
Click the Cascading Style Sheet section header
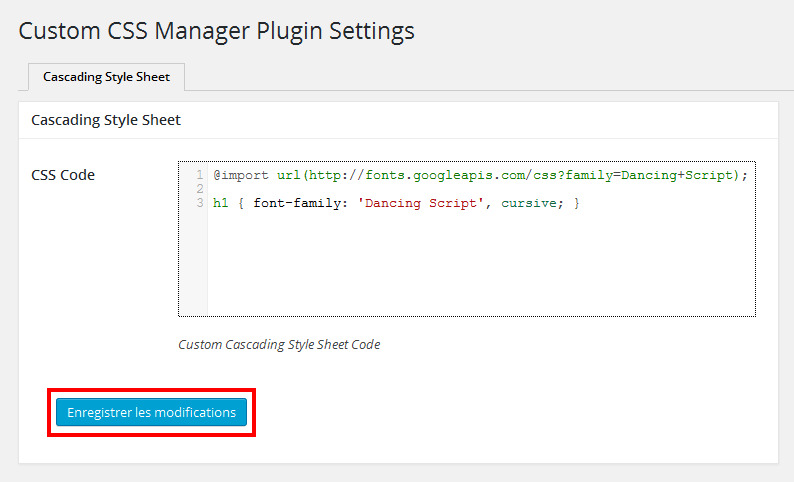106,120
